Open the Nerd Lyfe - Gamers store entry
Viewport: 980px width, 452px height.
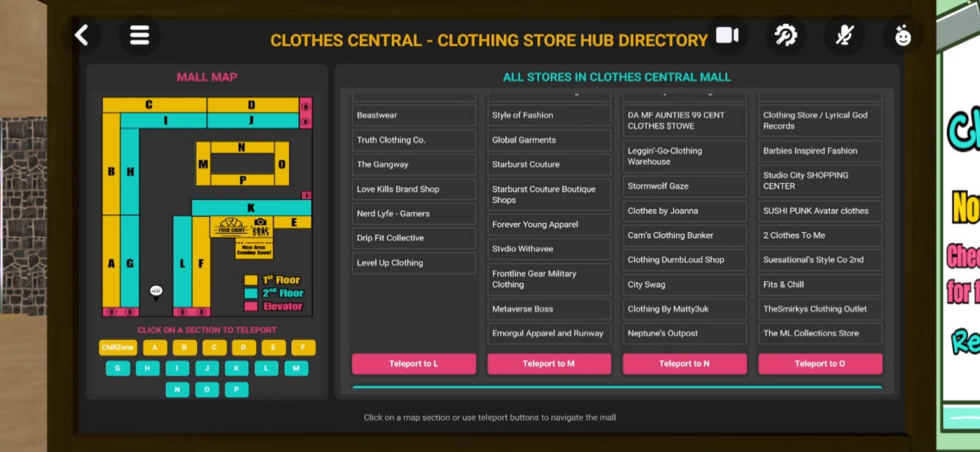click(x=413, y=213)
